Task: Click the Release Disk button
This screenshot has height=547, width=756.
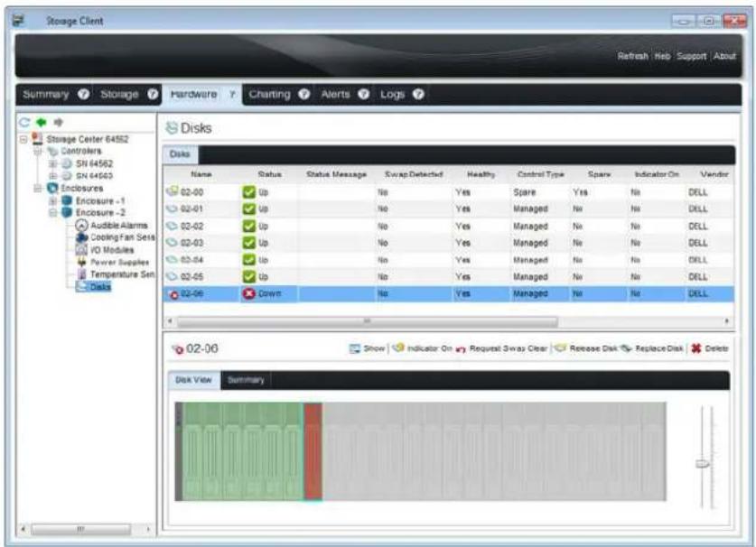Action: [x=587, y=348]
